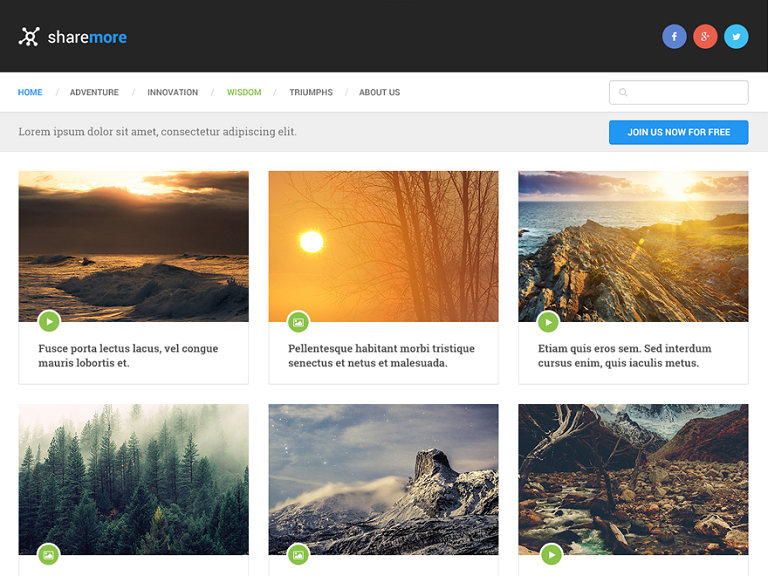768x576 pixels.
Task: Click play icon on rocky coast post
Action: coord(548,322)
